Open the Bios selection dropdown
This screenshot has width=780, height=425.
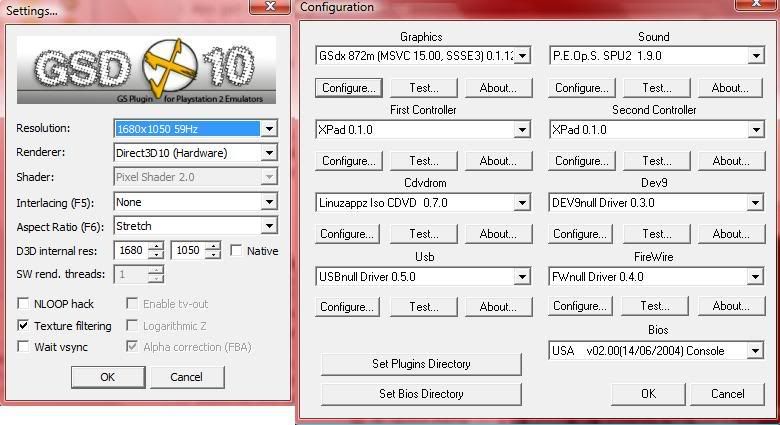(657, 351)
